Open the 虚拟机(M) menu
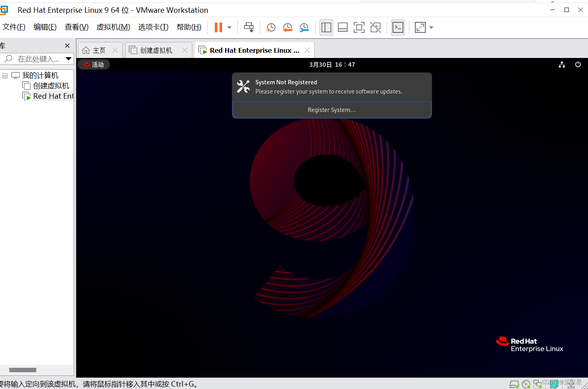 pyautogui.click(x=113, y=27)
